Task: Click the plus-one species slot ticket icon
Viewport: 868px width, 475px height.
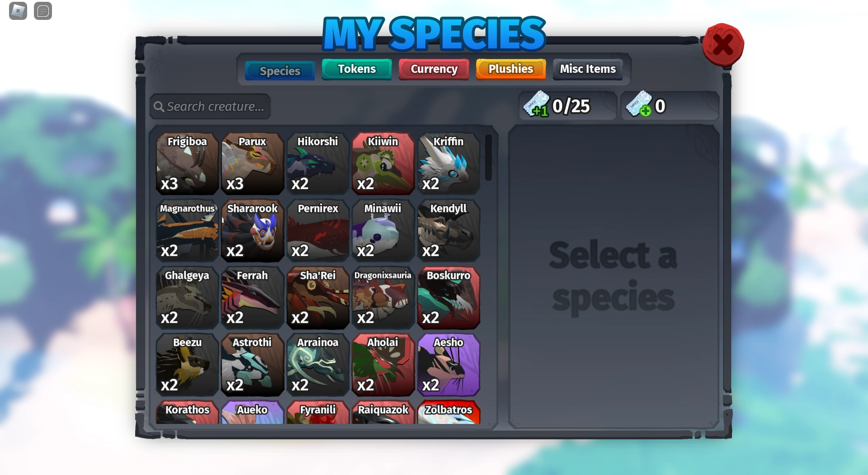Action: [536, 104]
